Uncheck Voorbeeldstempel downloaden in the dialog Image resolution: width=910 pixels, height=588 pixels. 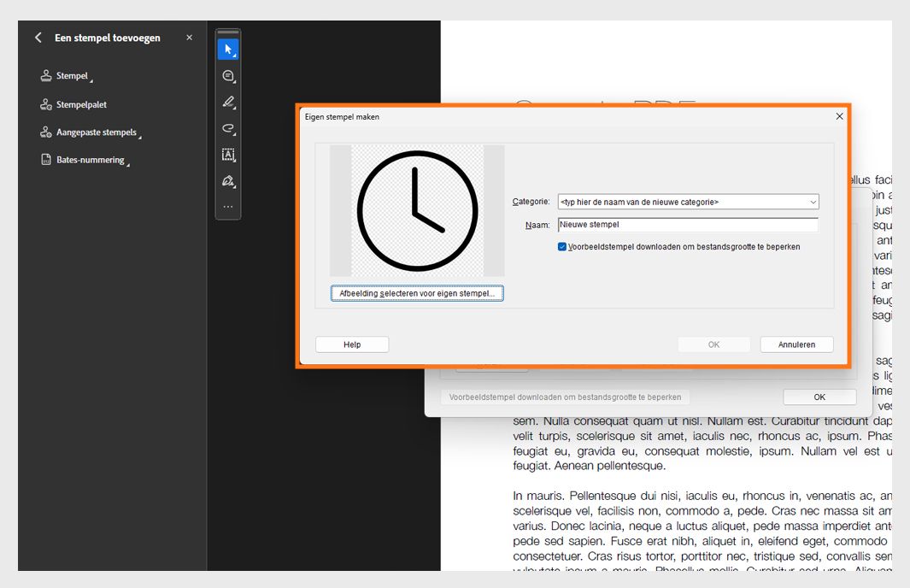562,246
